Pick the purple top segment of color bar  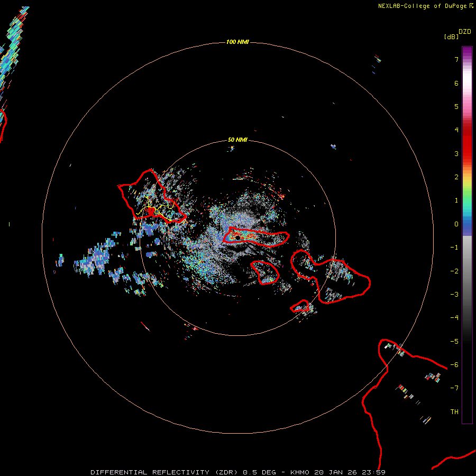(467, 52)
